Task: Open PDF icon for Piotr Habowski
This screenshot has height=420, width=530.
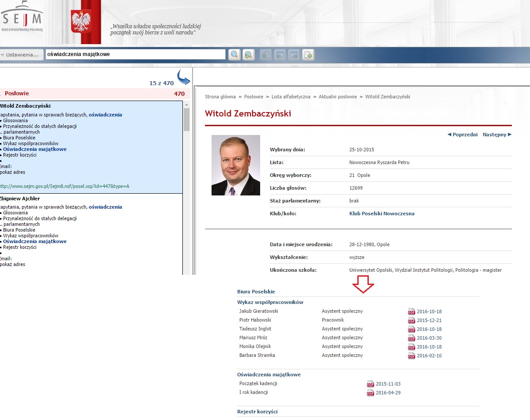Action: tap(412, 320)
